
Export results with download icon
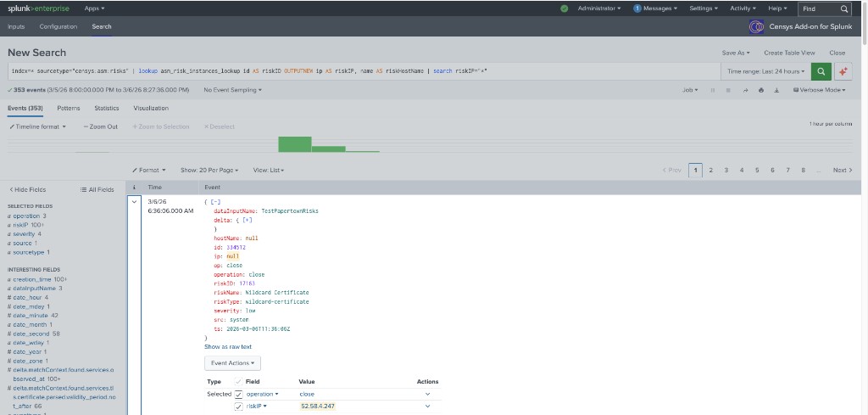[x=776, y=90]
